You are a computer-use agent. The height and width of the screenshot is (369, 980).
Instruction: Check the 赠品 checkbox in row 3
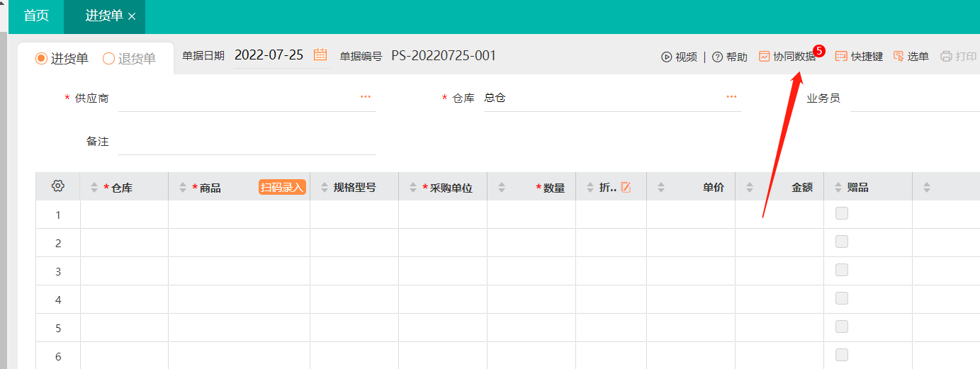point(842,270)
